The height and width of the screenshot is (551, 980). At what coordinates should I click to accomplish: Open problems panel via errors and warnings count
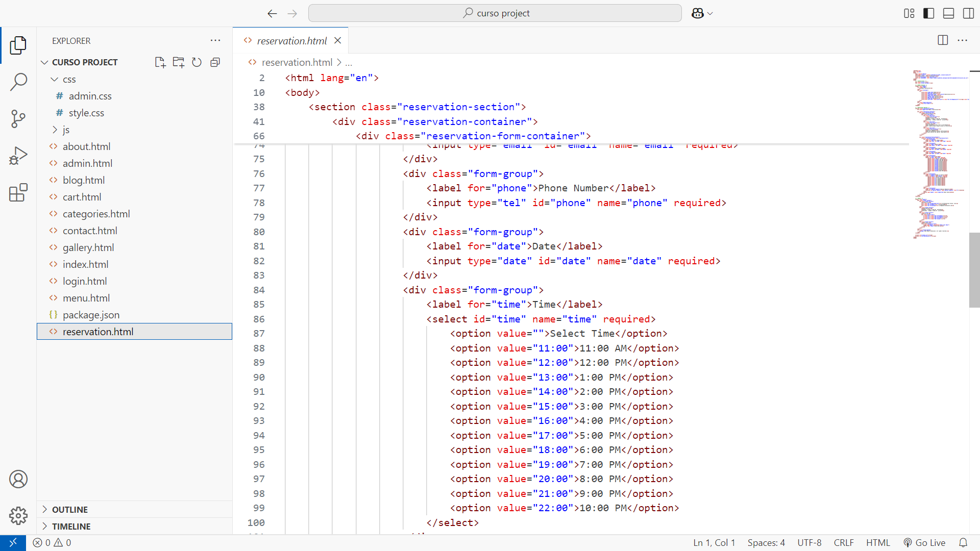pyautogui.click(x=52, y=543)
